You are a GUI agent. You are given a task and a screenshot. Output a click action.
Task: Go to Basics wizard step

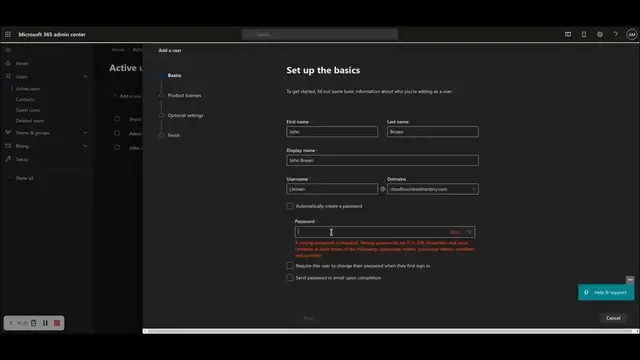[x=174, y=75]
